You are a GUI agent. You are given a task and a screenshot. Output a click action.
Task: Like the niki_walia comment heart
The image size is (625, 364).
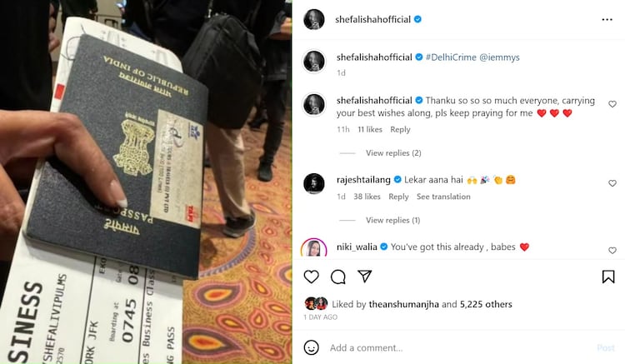point(612,251)
